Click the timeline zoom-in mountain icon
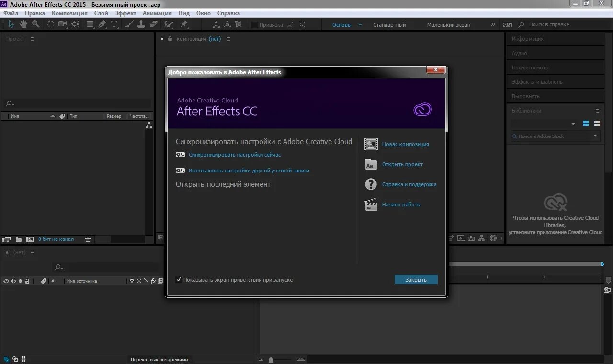613x364 pixels. click(x=301, y=359)
